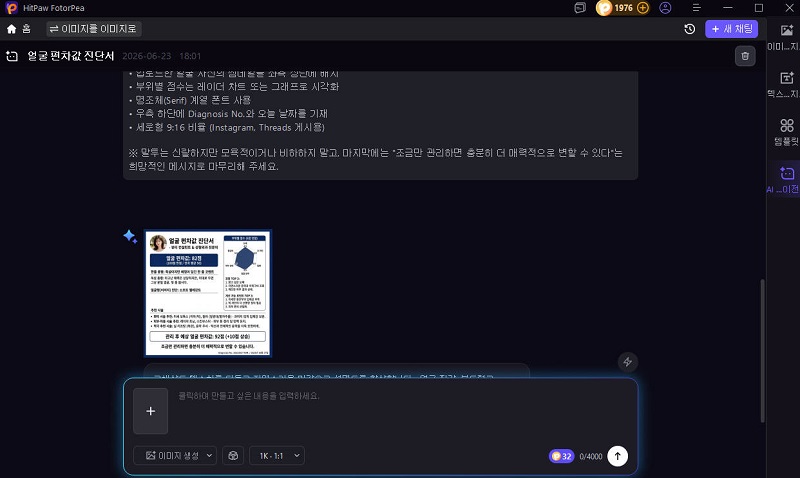
Task: Open the image tool in right sidebar
Action: [x=786, y=37]
